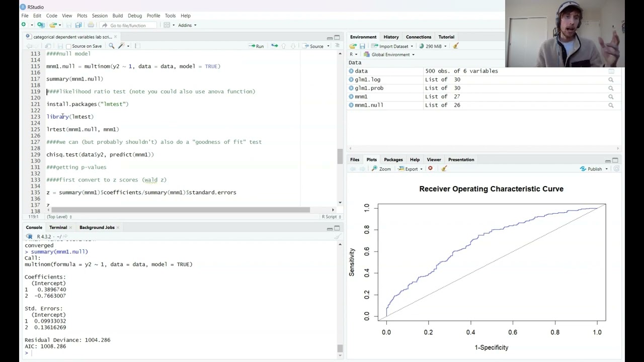Click the Refresh plot icon
The image size is (644, 362).
pos(616,168)
